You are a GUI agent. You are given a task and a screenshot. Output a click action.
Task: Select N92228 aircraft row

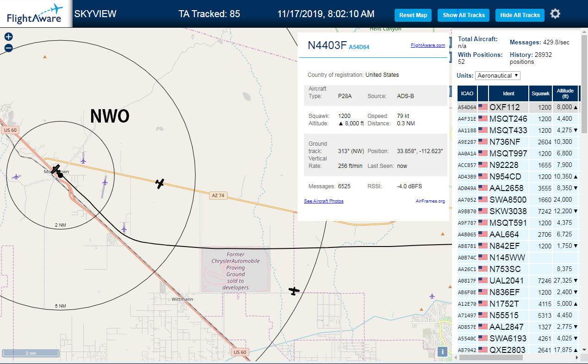(x=519, y=165)
